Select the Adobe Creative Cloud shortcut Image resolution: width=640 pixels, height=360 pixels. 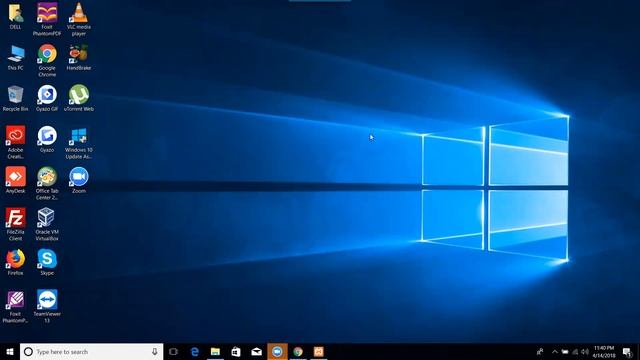pyautogui.click(x=16, y=142)
